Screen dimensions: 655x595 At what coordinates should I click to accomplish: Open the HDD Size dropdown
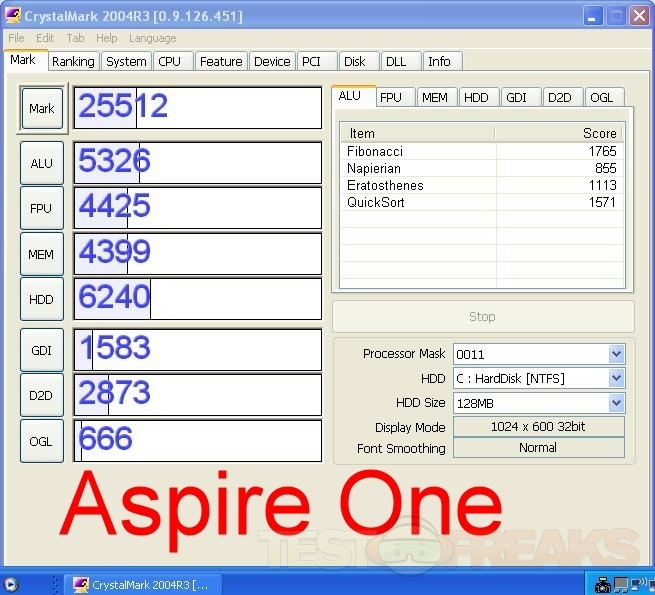click(x=616, y=403)
